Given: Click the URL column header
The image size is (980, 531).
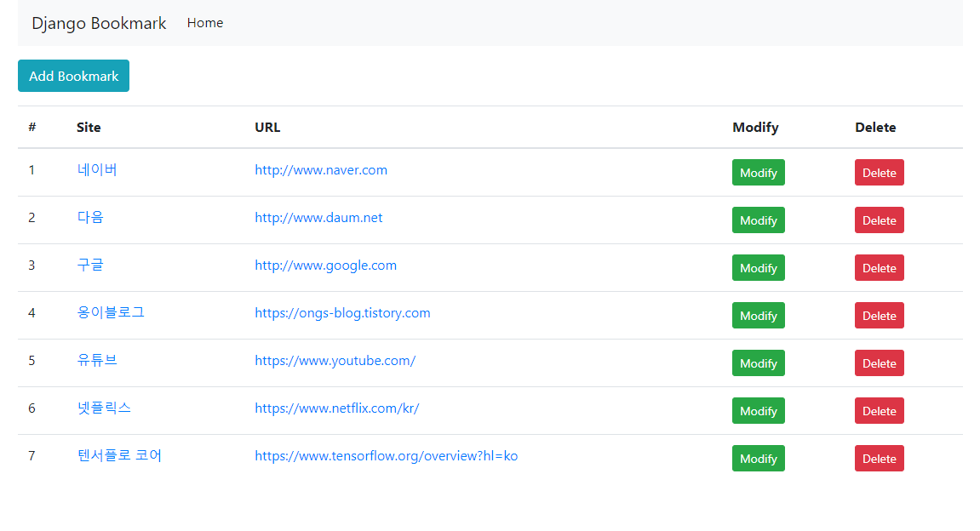Looking at the screenshot, I should coord(267,128).
